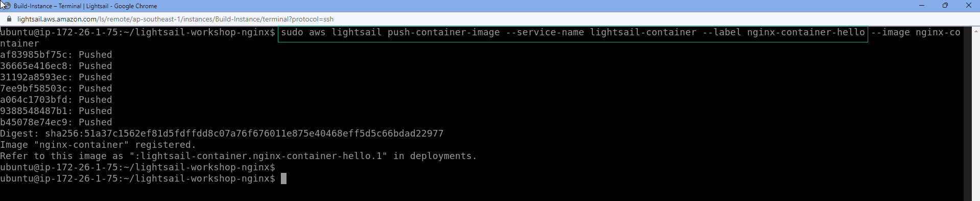Click the blinking terminal cursor block
This screenshot has width=980, height=201.
(x=284, y=178)
